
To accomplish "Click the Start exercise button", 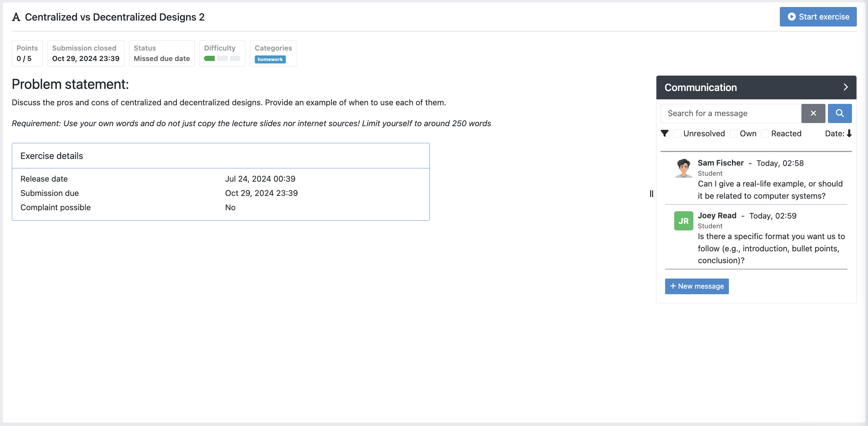I will pyautogui.click(x=818, y=17).
